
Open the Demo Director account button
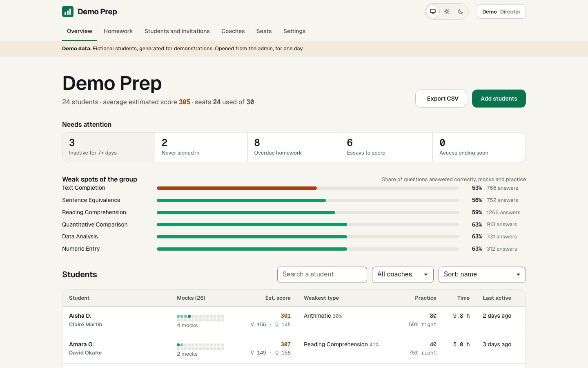click(501, 11)
